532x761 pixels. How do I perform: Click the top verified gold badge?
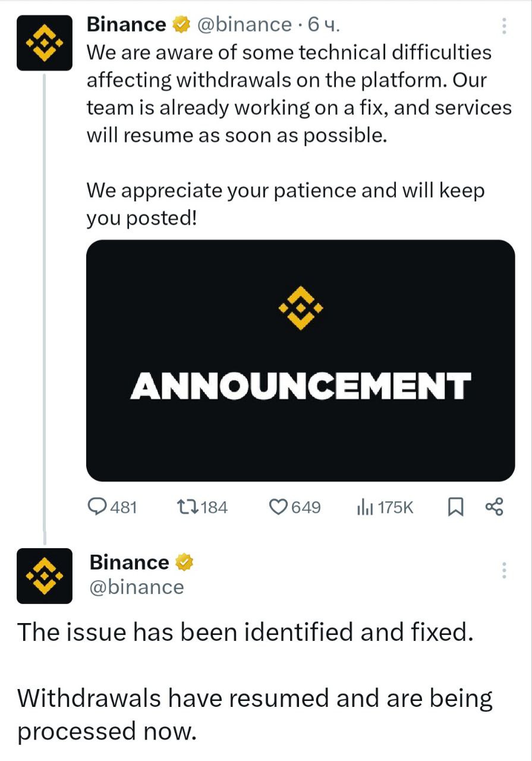coord(180,25)
